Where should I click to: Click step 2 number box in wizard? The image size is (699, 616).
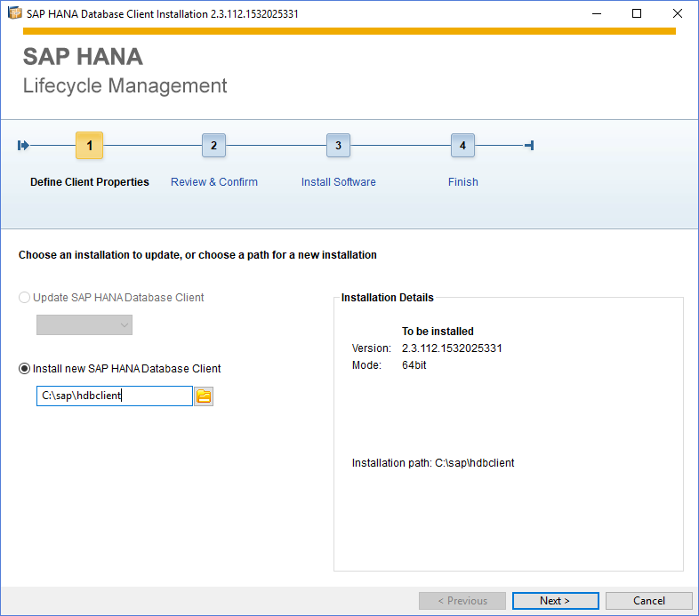pos(213,145)
